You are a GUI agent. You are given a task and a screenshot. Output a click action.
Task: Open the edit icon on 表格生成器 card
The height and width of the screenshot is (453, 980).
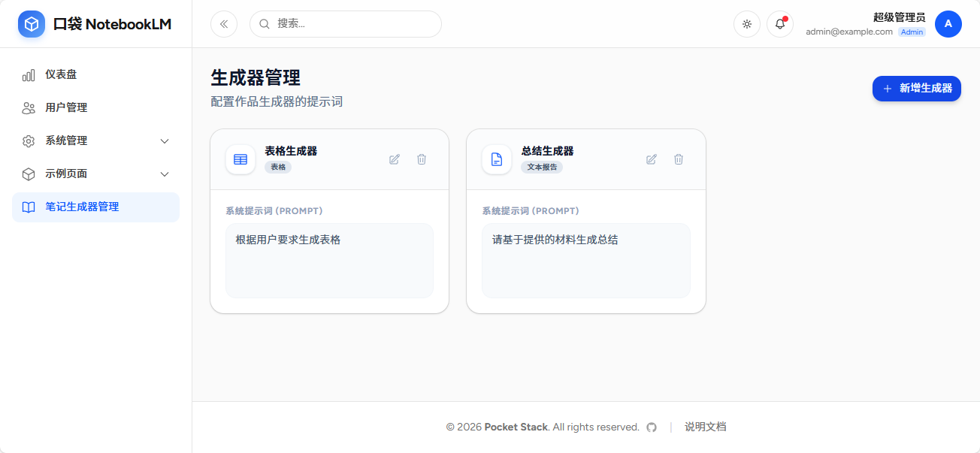point(394,159)
